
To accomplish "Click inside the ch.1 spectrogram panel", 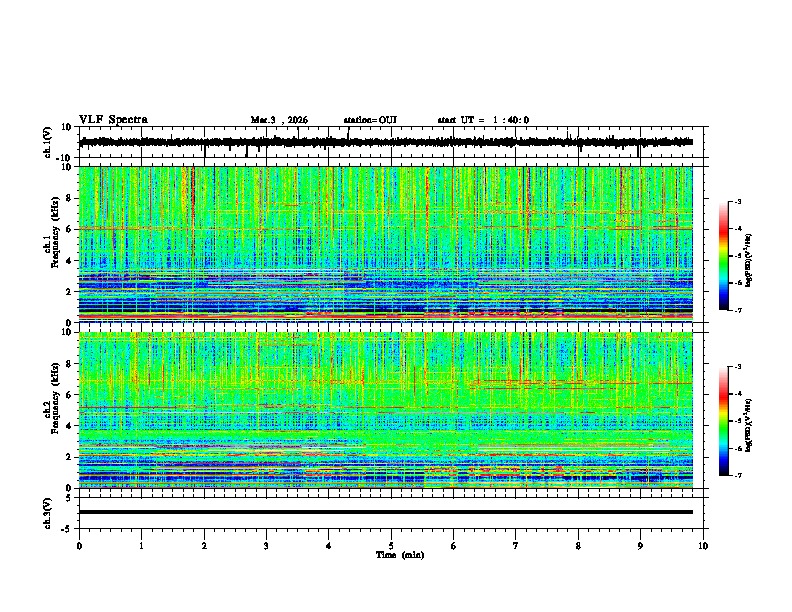I will click(386, 244).
